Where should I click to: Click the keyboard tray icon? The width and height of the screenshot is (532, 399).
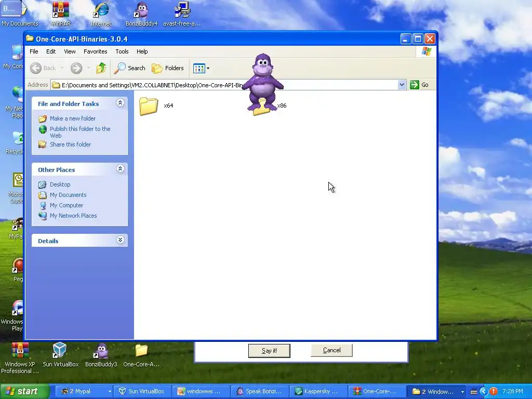click(474, 392)
